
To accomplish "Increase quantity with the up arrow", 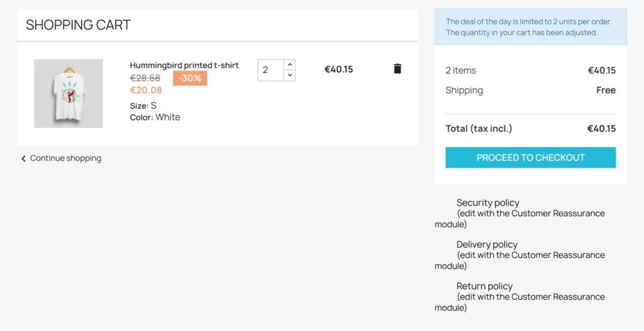I will pos(289,65).
